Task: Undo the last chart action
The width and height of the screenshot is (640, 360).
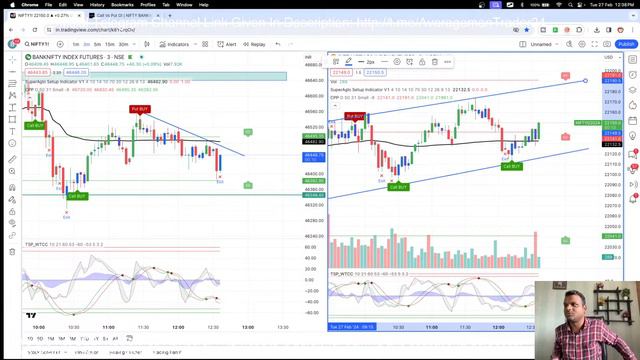Action: click(278, 44)
